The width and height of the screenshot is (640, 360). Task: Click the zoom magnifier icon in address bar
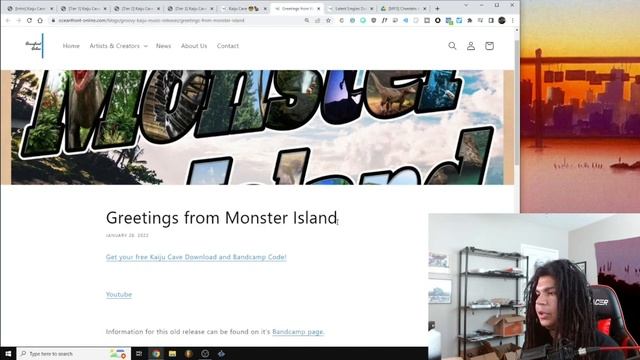point(307,20)
